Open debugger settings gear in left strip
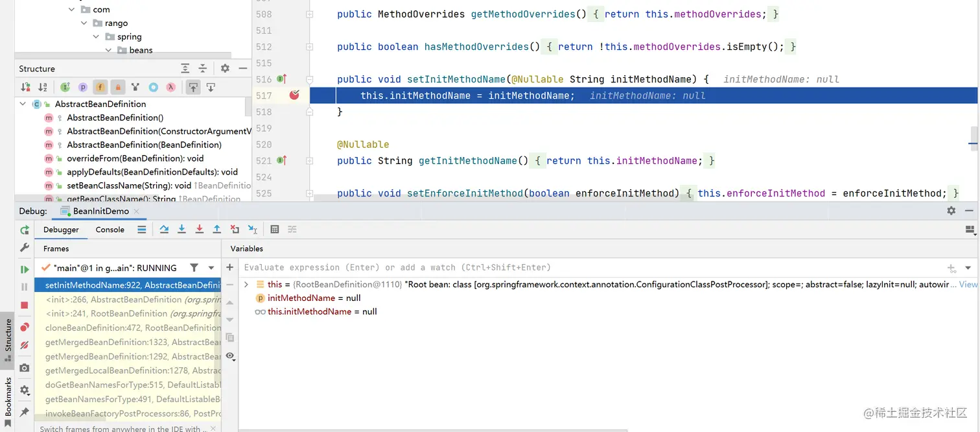The image size is (980, 432). click(x=25, y=390)
